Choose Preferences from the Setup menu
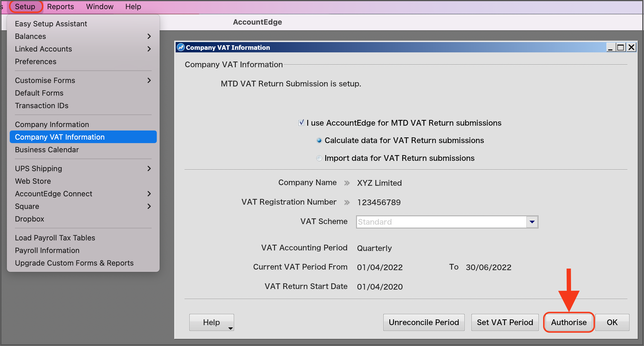 [83, 62]
